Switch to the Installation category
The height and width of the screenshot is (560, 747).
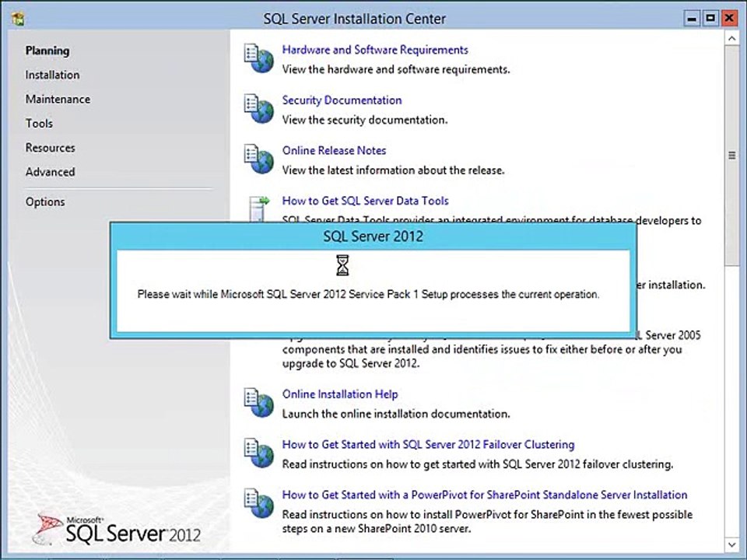tap(52, 75)
